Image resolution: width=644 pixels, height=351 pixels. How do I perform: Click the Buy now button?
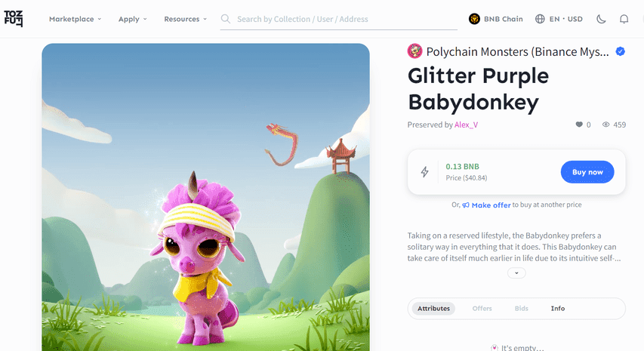(587, 172)
